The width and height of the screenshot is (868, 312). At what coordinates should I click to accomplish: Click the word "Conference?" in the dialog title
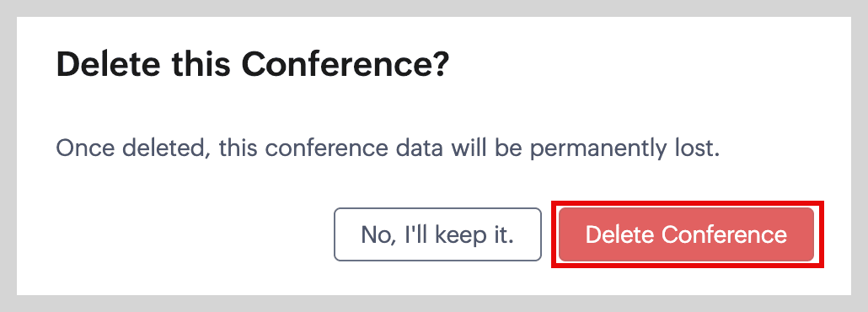coord(345,66)
